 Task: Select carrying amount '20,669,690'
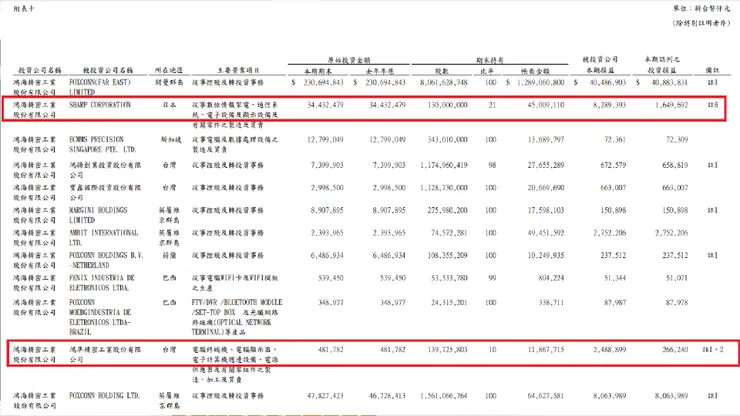point(546,187)
